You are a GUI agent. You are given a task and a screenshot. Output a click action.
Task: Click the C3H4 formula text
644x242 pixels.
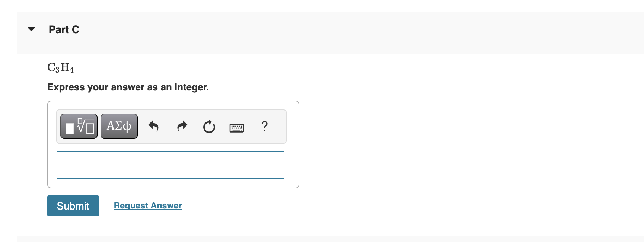(60, 67)
